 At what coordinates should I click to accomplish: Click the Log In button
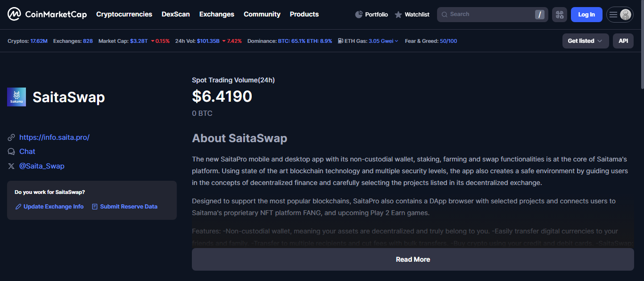click(586, 15)
